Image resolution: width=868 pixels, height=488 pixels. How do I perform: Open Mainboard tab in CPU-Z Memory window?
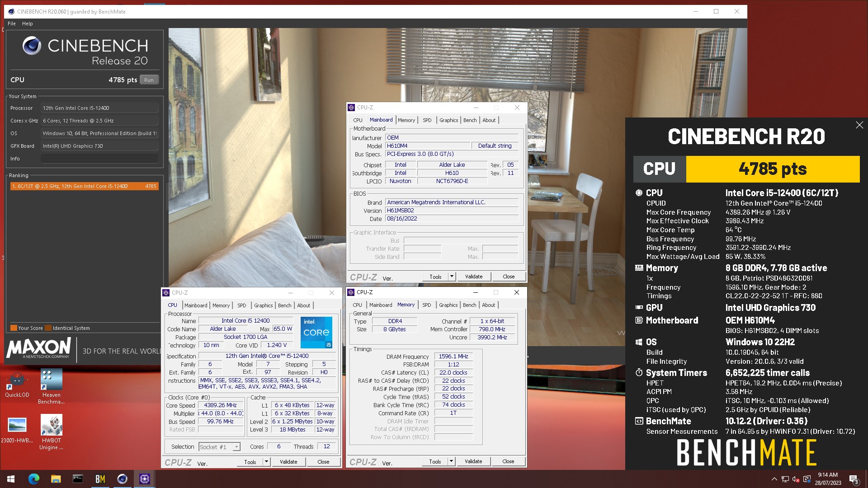pos(381,305)
